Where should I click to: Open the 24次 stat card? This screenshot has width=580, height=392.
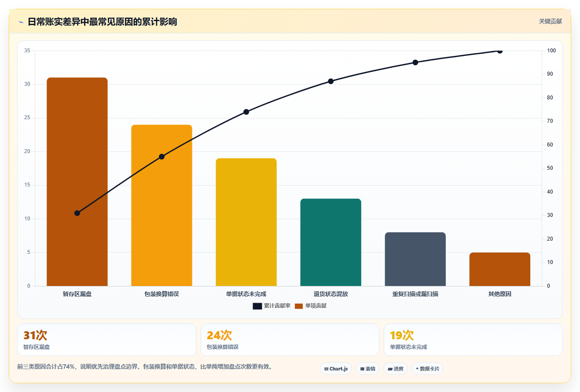click(x=290, y=340)
